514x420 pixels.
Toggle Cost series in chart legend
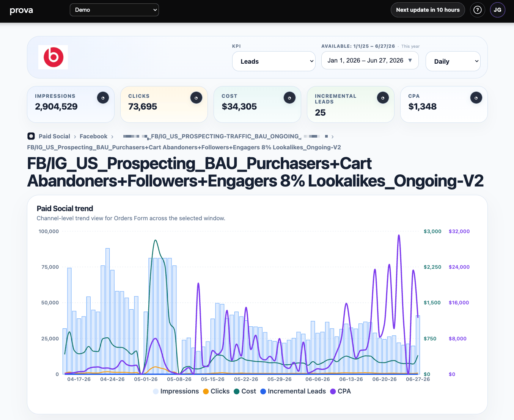[245, 391]
